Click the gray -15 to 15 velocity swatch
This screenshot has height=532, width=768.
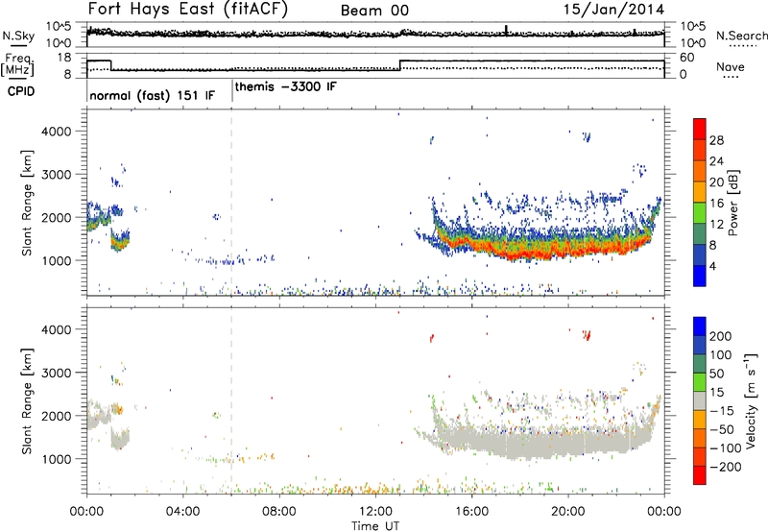pyautogui.click(x=700, y=400)
